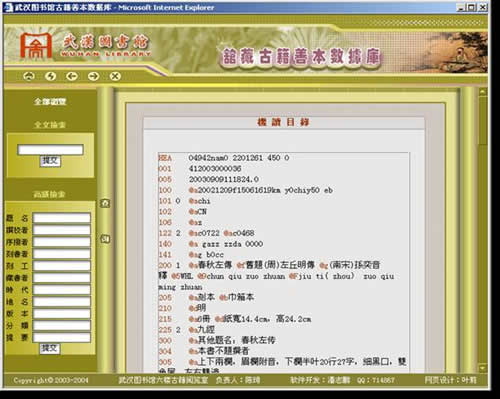Click the scroll-up arrow of the page scrollbar

(x=483, y=92)
